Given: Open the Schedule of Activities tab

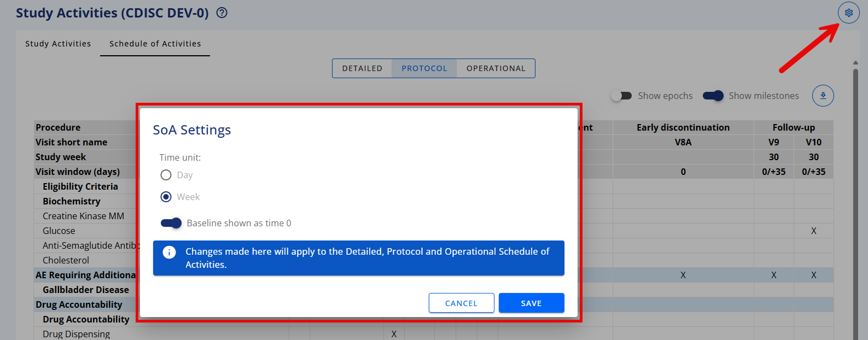Looking at the screenshot, I should click(x=155, y=44).
